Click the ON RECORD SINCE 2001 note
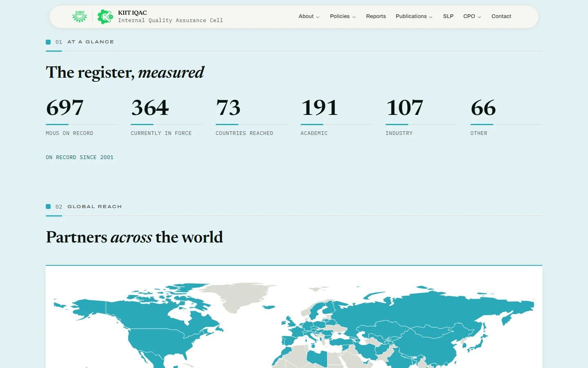 (x=80, y=157)
